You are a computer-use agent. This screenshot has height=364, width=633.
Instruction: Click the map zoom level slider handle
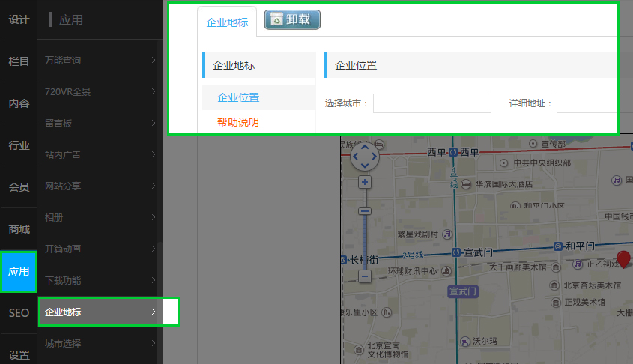(365, 211)
